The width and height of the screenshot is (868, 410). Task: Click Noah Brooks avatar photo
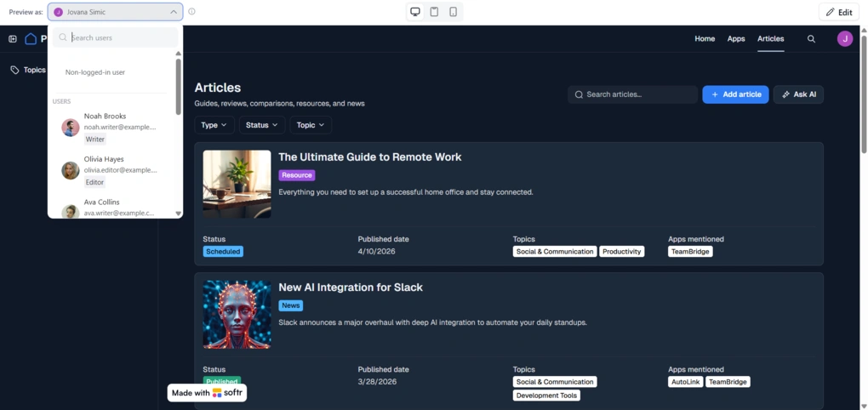click(71, 128)
